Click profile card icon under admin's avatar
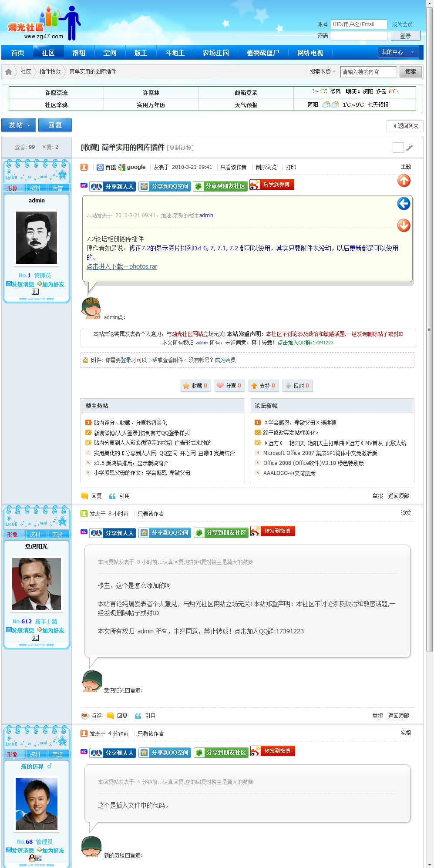The width and height of the screenshot is (434, 868). [x=35, y=292]
